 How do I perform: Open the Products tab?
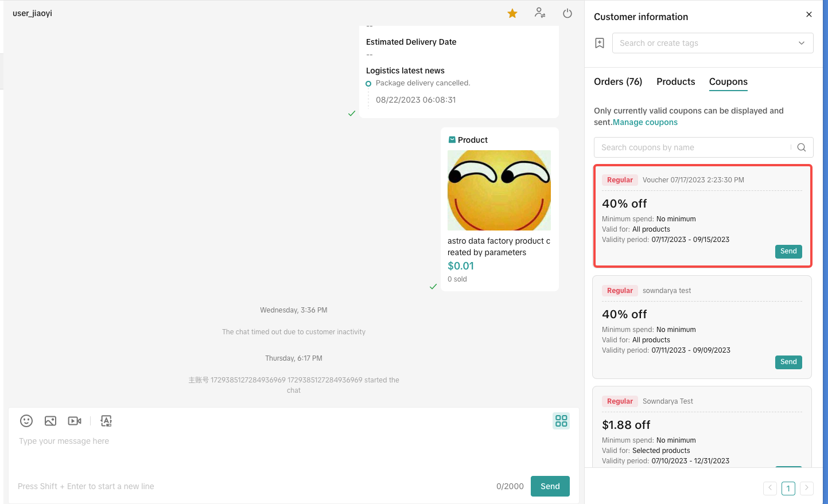675,81
